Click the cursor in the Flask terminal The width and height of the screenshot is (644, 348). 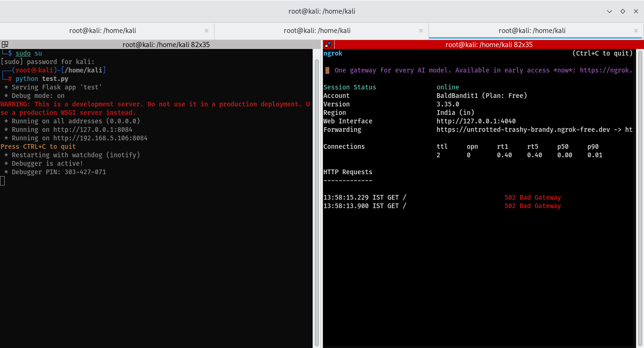2,180
